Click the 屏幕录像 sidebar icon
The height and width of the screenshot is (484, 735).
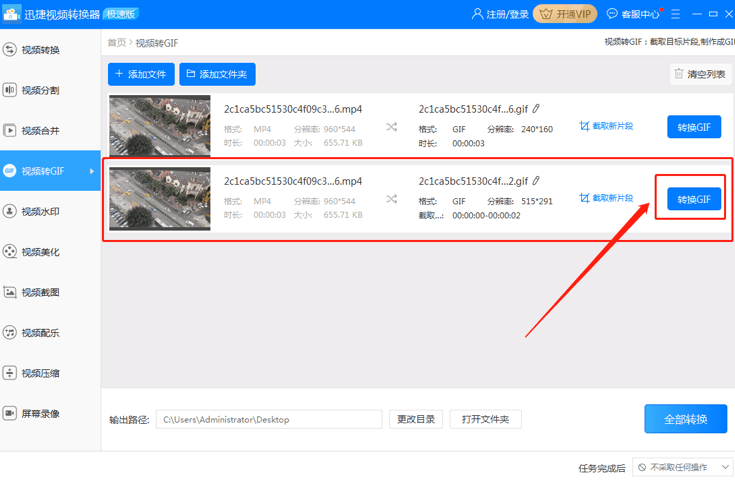pyautogui.click(x=10, y=413)
